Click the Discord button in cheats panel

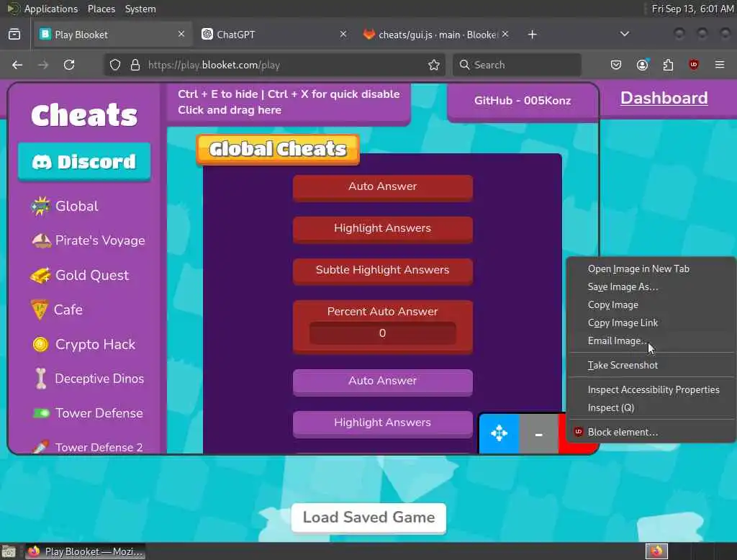(x=84, y=162)
